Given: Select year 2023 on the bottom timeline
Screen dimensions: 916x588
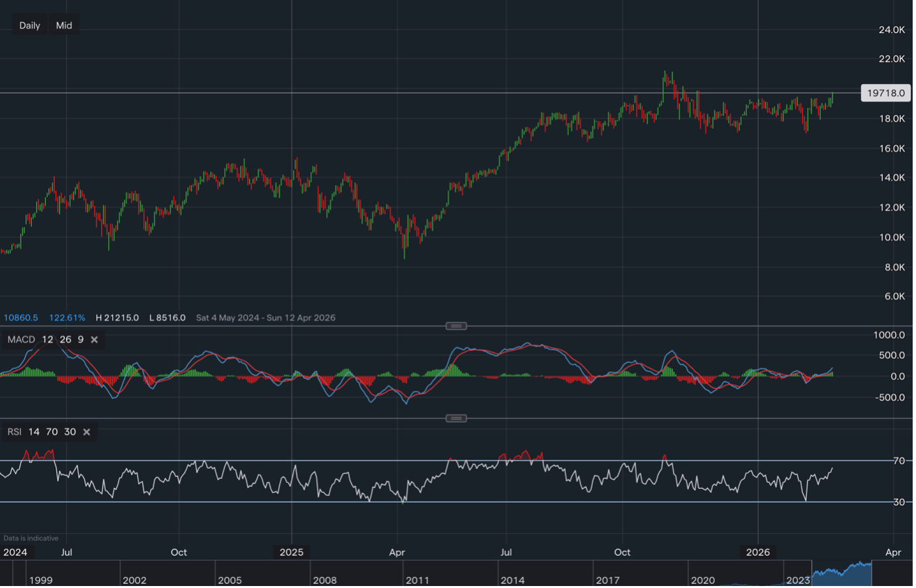Looking at the screenshot, I should [x=798, y=580].
